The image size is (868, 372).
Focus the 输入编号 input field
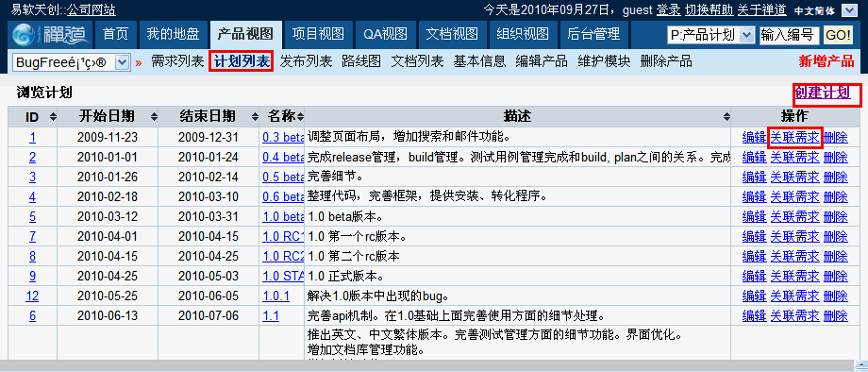coord(790,35)
